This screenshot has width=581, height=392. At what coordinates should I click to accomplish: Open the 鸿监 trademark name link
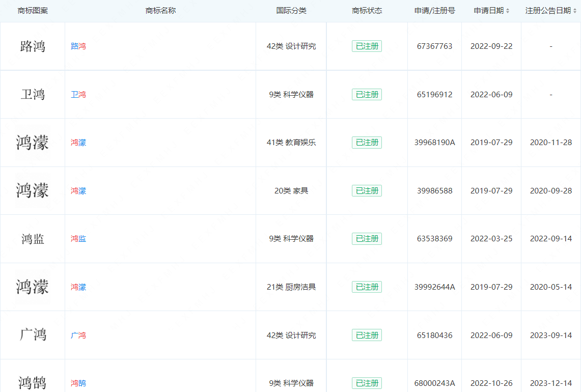pyautogui.click(x=78, y=239)
